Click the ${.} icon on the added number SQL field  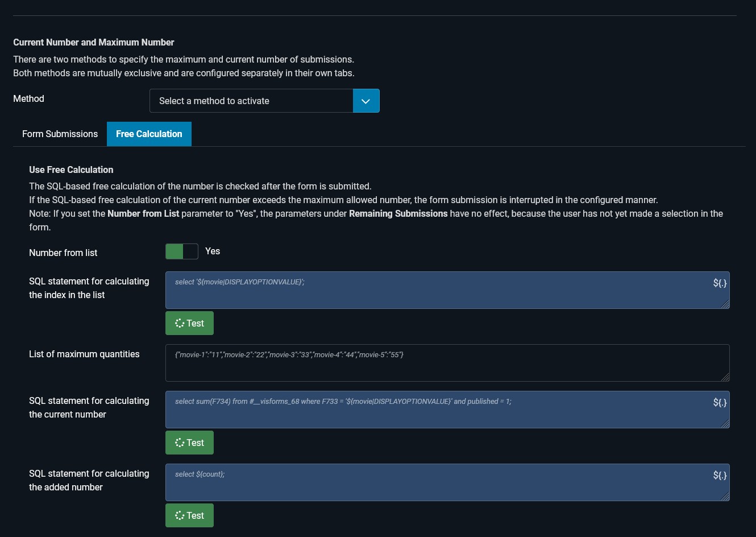click(x=720, y=475)
